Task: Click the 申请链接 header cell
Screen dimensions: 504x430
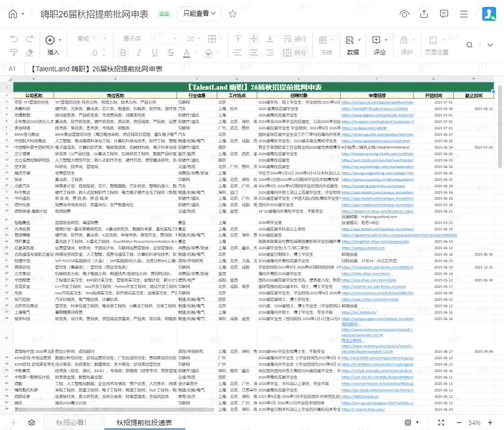Action: [377, 96]
